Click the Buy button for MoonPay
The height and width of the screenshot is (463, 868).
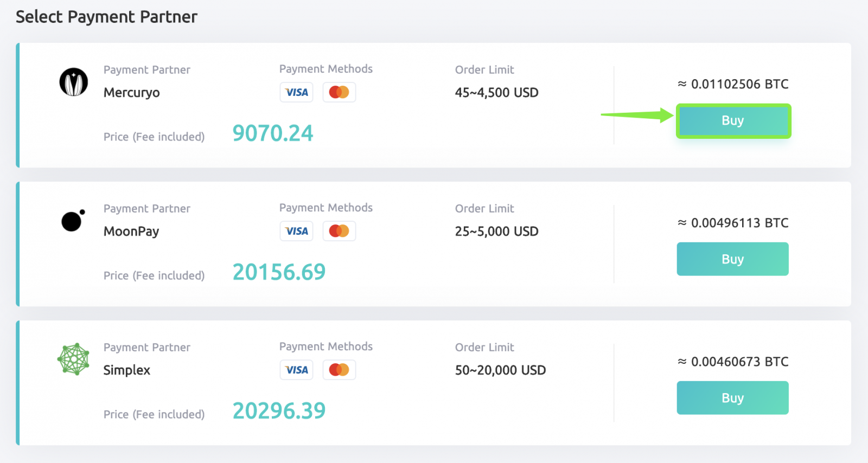[x=732, y=259]
